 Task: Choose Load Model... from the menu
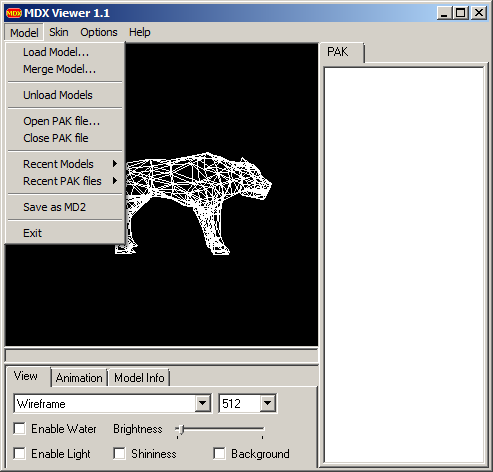[65, 52]
